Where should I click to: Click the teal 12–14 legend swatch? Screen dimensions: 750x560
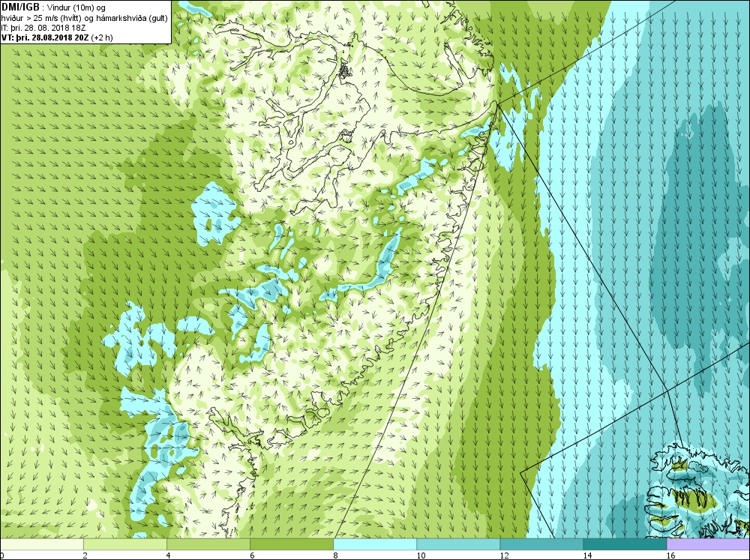[x=541, y=544]
